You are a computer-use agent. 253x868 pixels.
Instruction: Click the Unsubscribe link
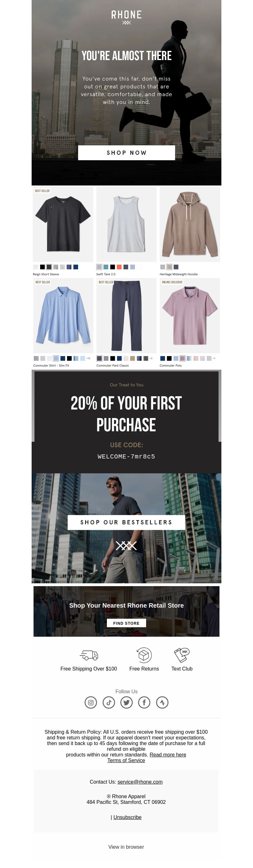pyautogui.click(x=127, y=817)
